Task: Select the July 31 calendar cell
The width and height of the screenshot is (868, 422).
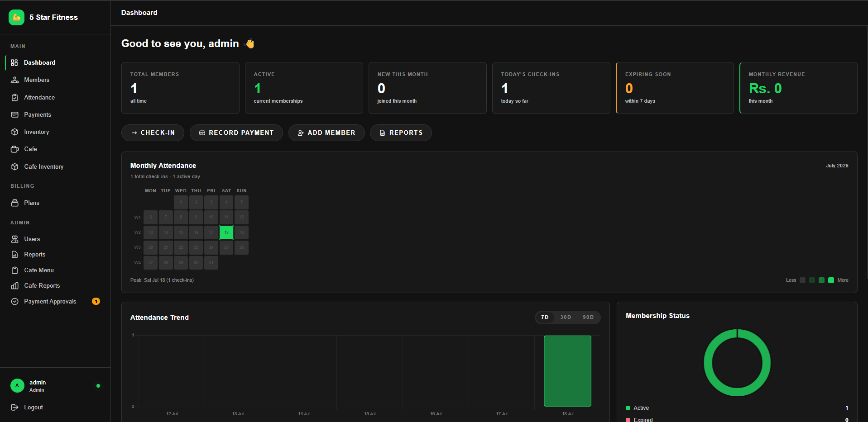Action: (211, 263)
